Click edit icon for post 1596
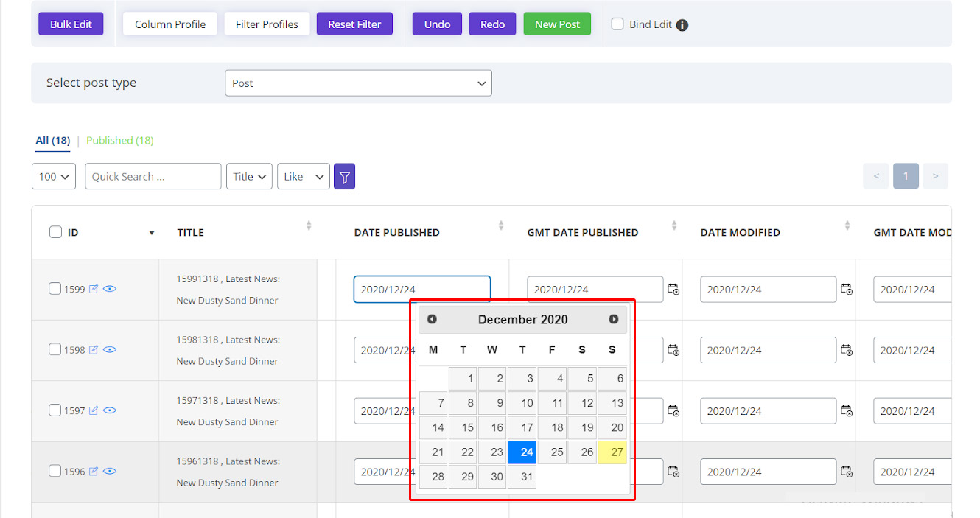 [x=94, y=472]
